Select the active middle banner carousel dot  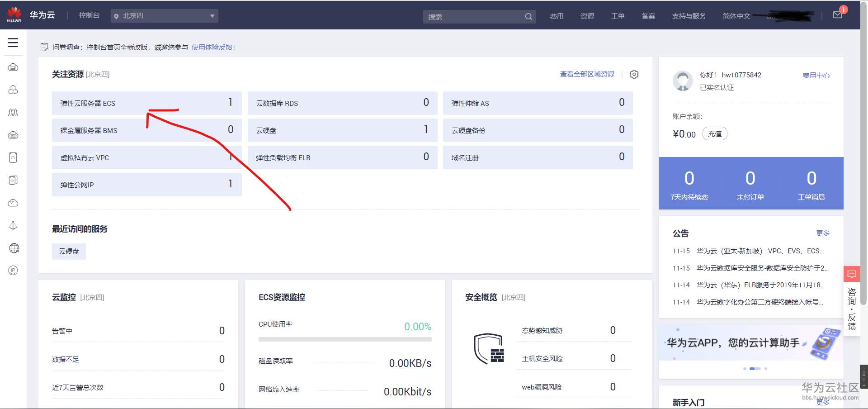[x=755, y=369]
